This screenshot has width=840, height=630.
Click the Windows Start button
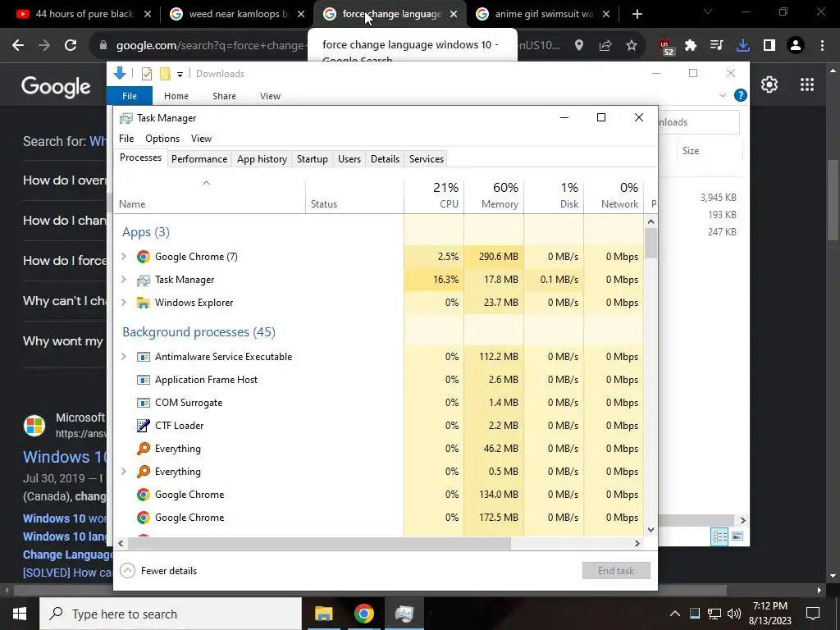click(20, 614)
